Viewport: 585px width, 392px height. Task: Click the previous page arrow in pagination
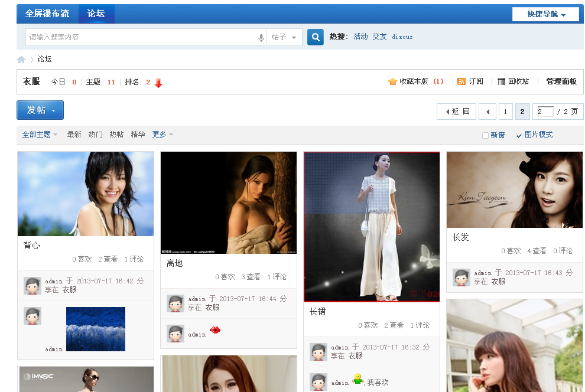487,111
